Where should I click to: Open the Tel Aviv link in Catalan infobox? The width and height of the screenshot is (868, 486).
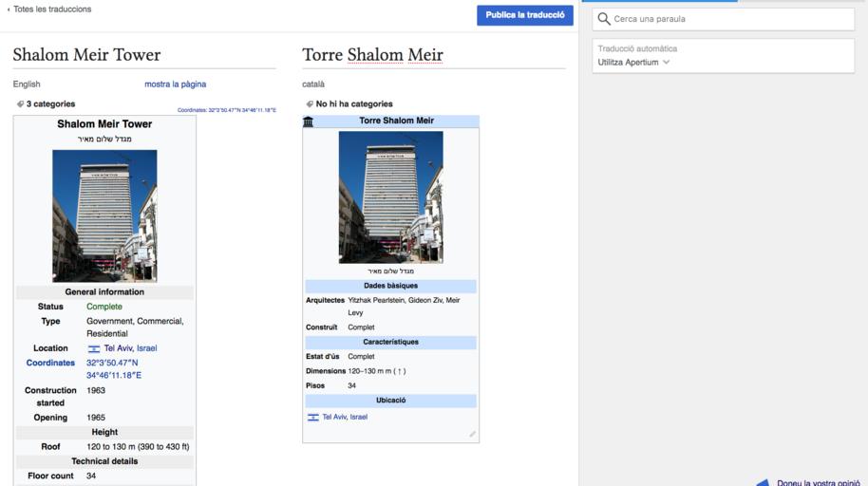pos(334,417)
